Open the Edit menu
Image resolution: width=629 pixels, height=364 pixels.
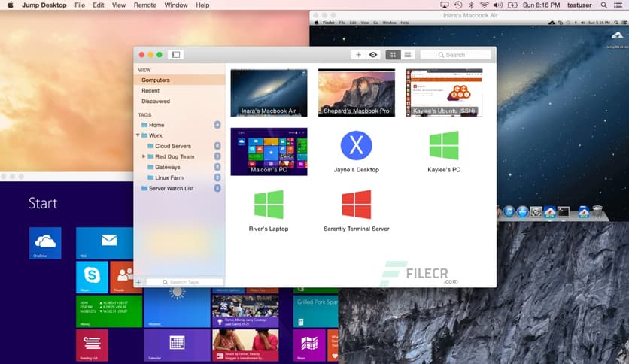[99, 5]
